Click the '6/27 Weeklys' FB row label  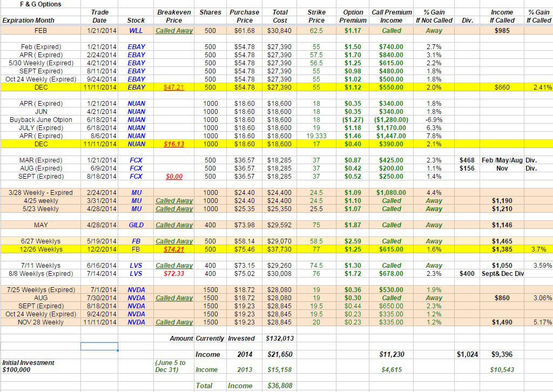click(x=41, y=241)
